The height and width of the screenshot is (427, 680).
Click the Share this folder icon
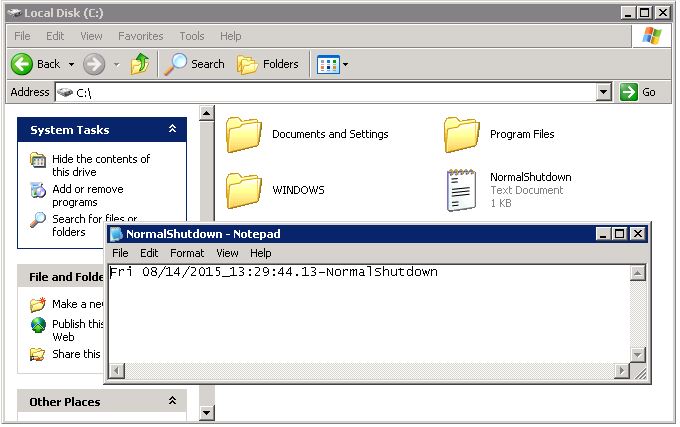click(38, 355)
